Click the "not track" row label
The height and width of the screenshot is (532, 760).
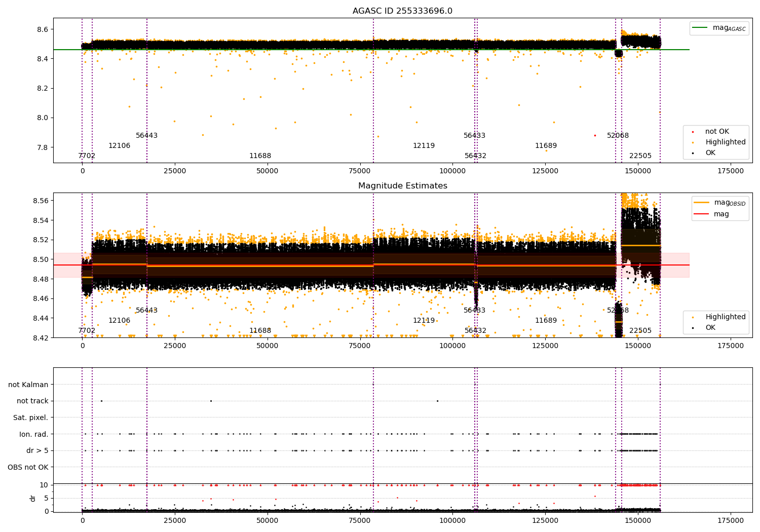click(x=32, y=401)
